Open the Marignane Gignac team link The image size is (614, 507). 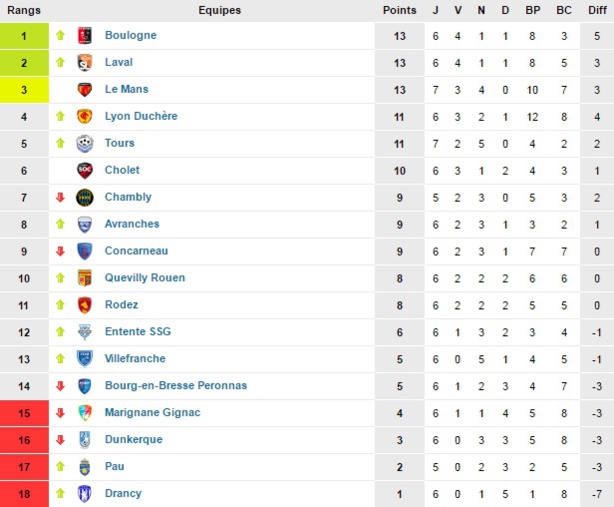point(152,412)
